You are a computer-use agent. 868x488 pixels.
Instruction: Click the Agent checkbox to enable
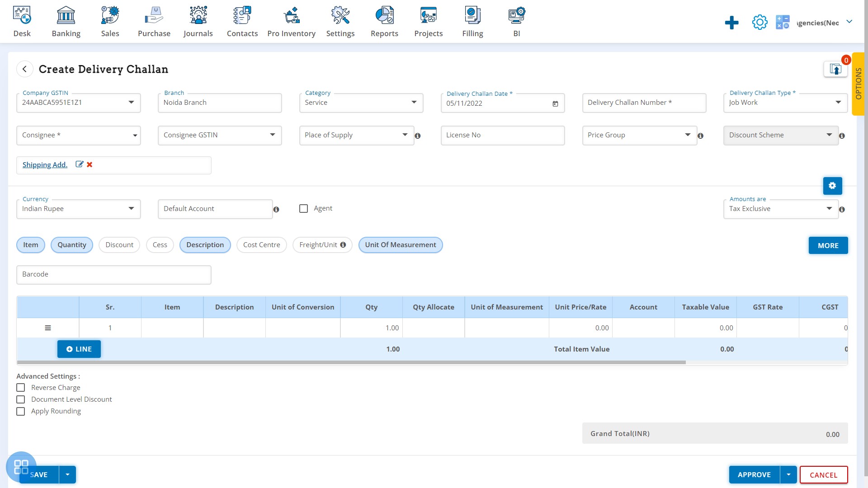pyautogui.click(x=303, y=208)
